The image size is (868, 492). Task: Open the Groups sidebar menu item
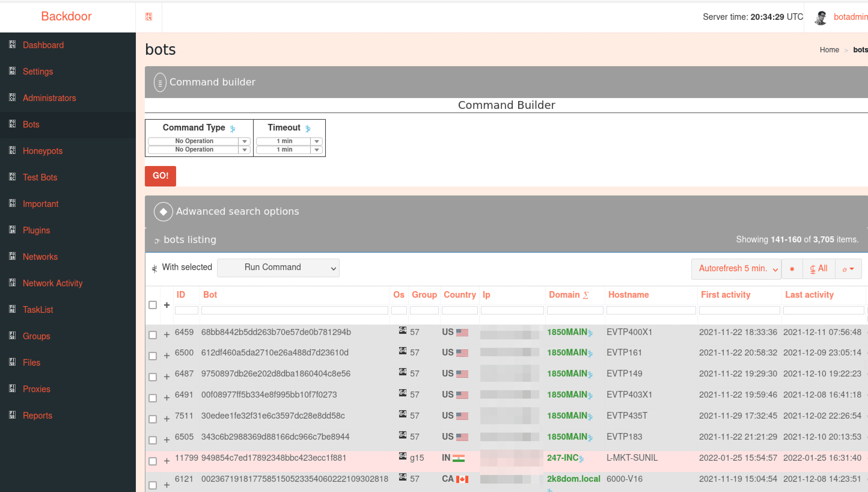tap(68, 336)
